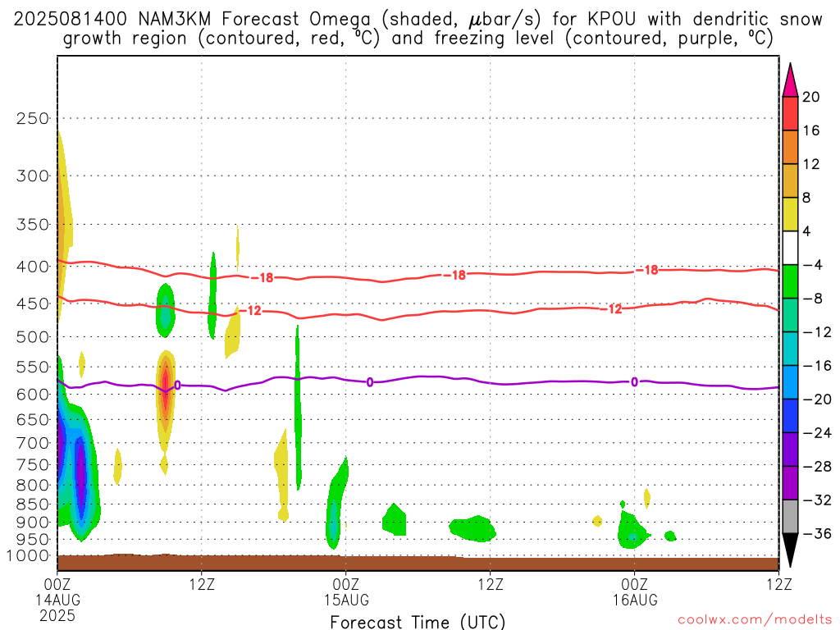840x630 pixels.
Task: Click the chart title line starting '2025081400 NAM3KM Forecast Omega'
Action: click(x=418, y=20)
